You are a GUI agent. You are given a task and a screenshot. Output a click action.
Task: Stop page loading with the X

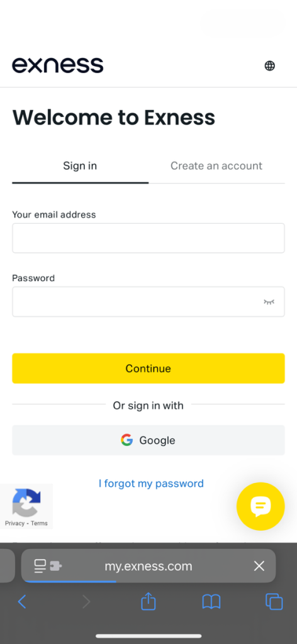(259, 566)
